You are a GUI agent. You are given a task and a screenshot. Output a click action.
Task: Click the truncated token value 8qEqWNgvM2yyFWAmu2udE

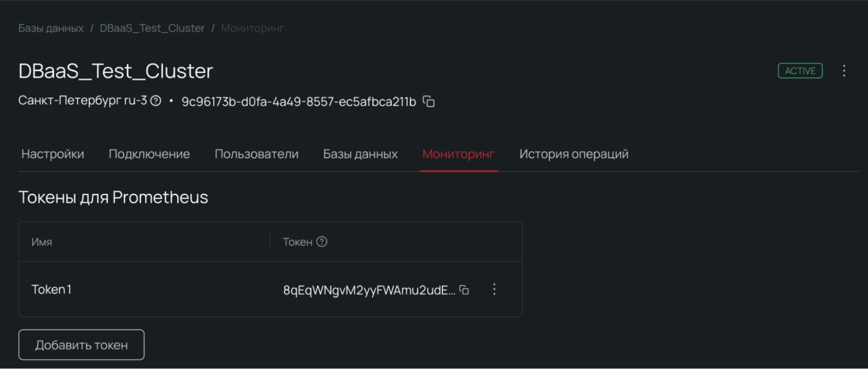369,290
